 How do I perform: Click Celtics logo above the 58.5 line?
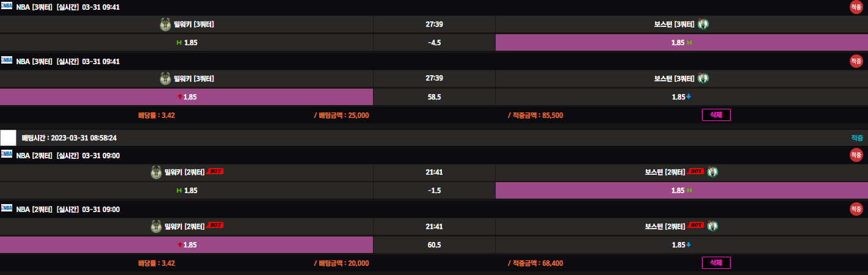pos(703,78)
